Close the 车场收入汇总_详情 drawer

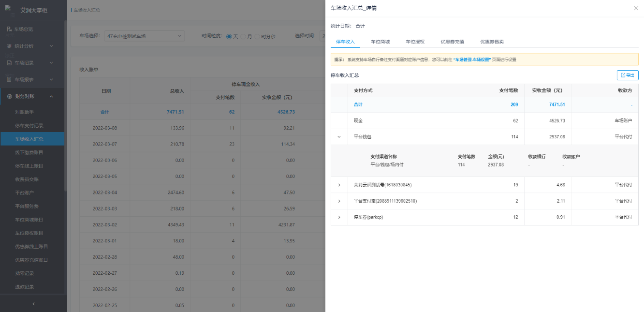[636, 8]
